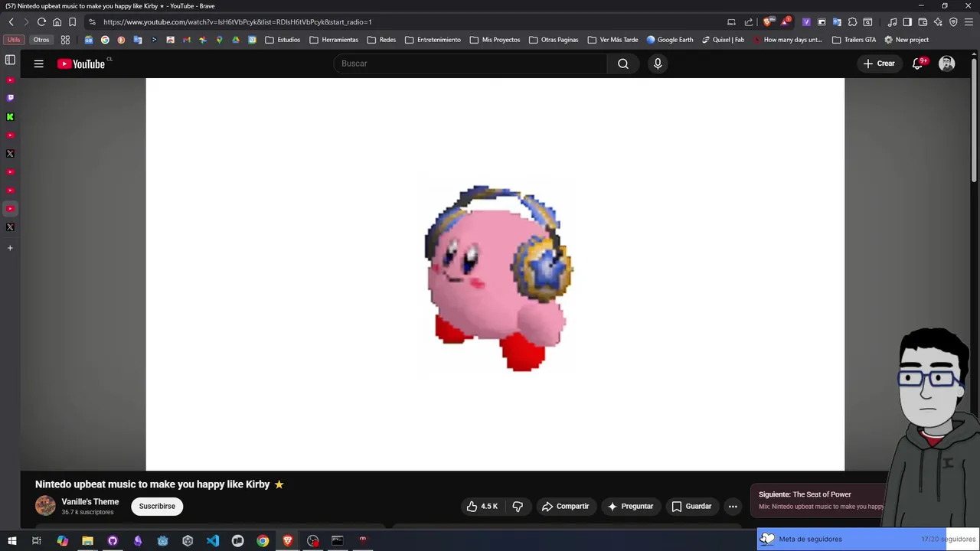Viewport: 980px width, 551px height.
Task: Open Siguiente: The Seat of Power card
Action: [819, 500]
